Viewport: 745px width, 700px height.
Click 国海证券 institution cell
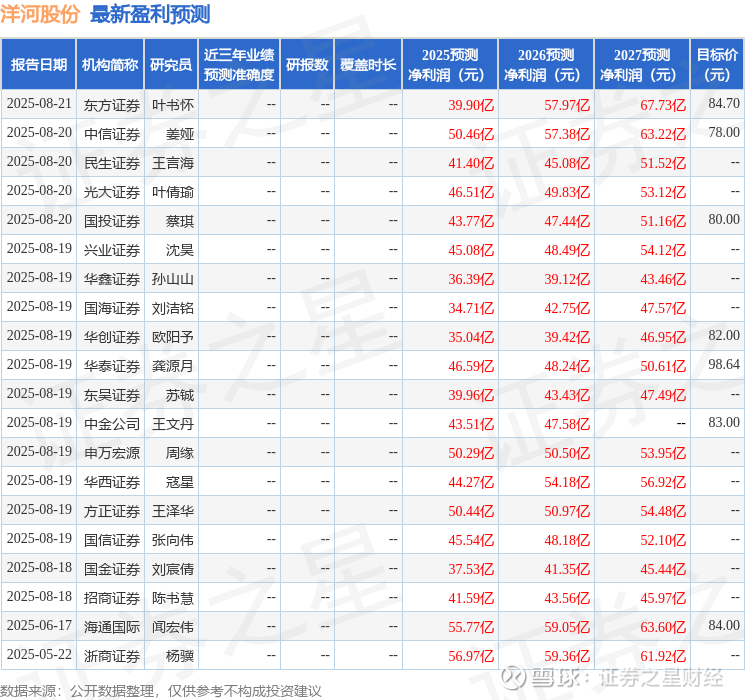(112, 308)
